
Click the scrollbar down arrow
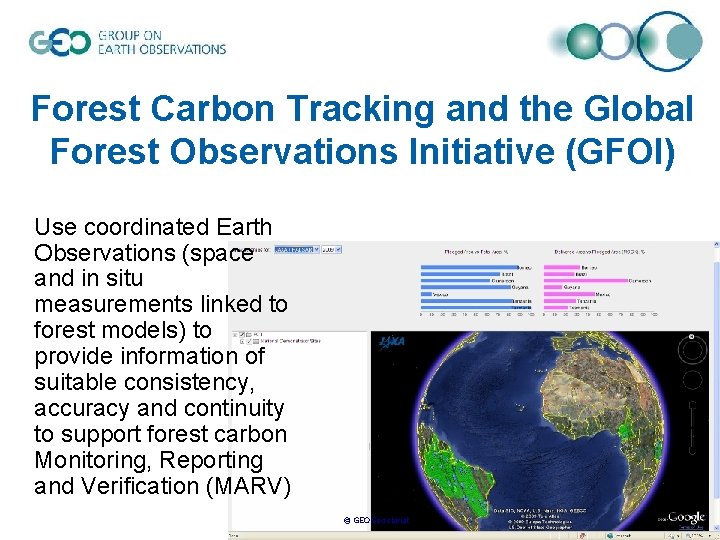pos(716,528)
